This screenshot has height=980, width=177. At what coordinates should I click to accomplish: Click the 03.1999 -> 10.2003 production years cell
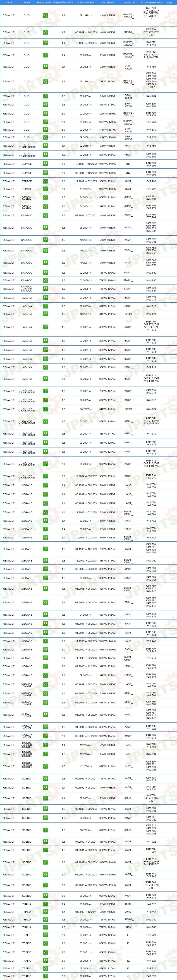[86, 32]
